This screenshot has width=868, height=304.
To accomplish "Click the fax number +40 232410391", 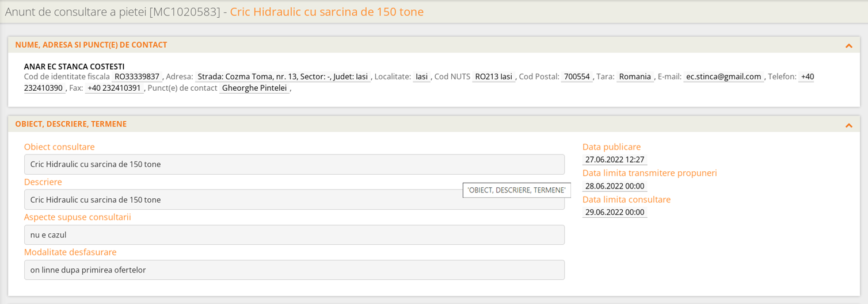I will click(x=115, y=88).
